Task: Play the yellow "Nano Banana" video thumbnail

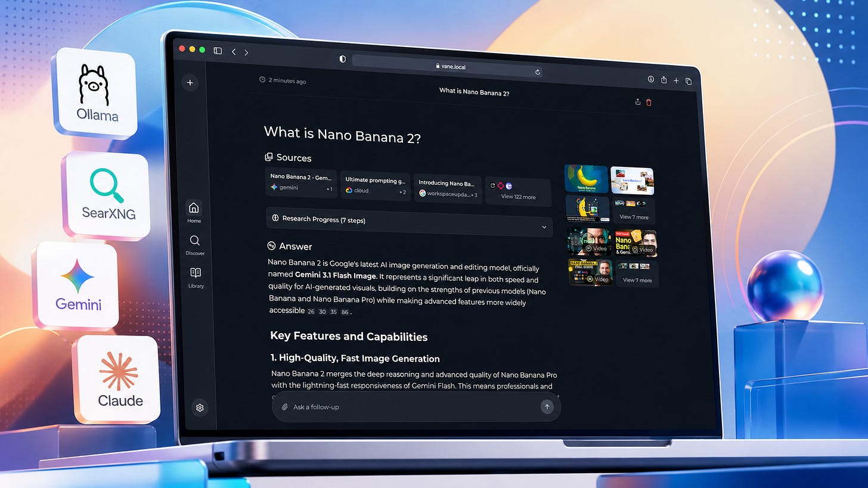Action: click(x=635, y=243)
